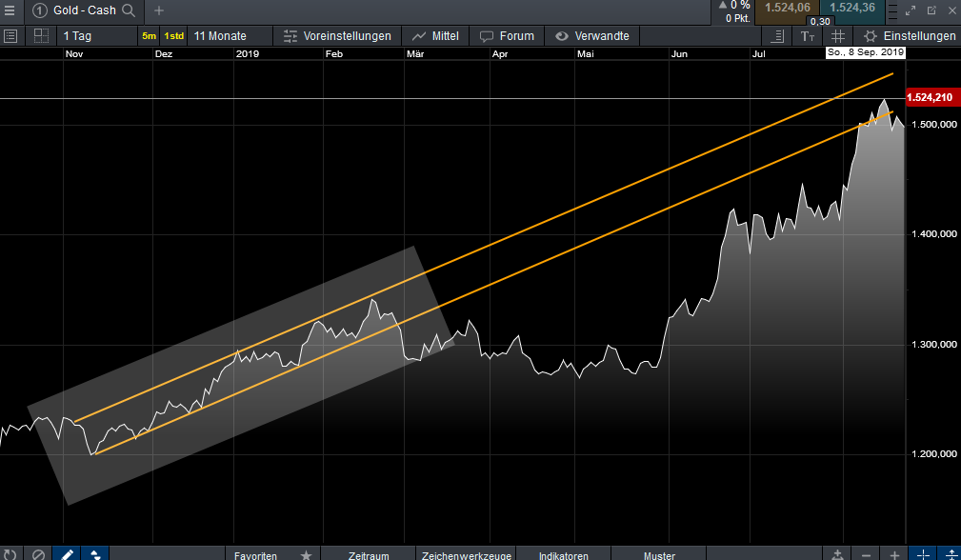Toggle the gridlines hash icon
The width and height of the screenshot is (961, 560).
(837, 36)
